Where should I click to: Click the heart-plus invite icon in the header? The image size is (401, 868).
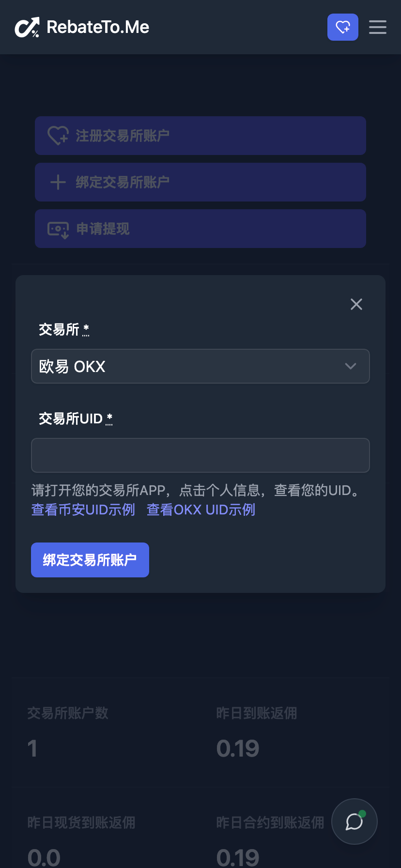coord(343,27)
